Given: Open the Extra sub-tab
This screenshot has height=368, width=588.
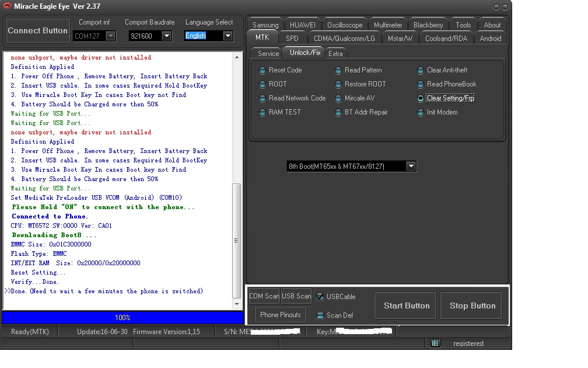Looking at the screenshot, I should (335, 53).
